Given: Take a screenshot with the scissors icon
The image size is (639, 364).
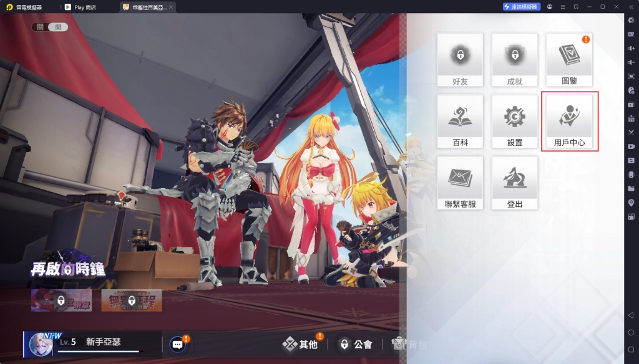Looking at the screenshot, I should point(632,132).
